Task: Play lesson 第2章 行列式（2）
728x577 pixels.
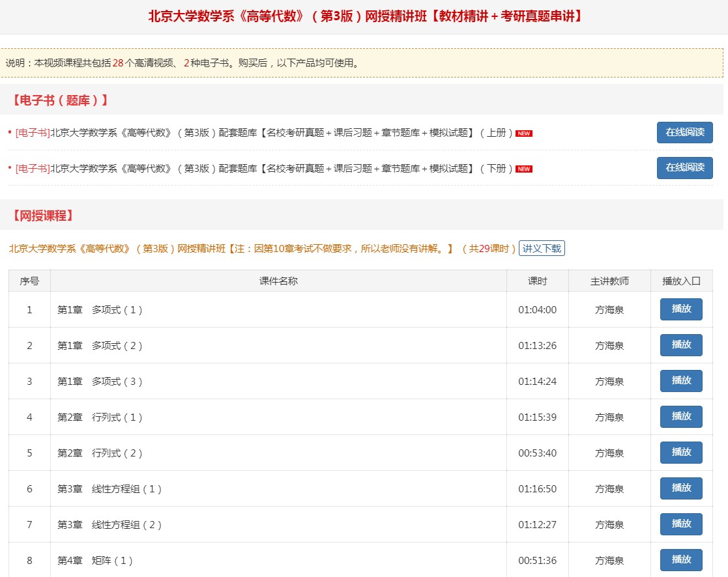Action: [x=681, y=452]
